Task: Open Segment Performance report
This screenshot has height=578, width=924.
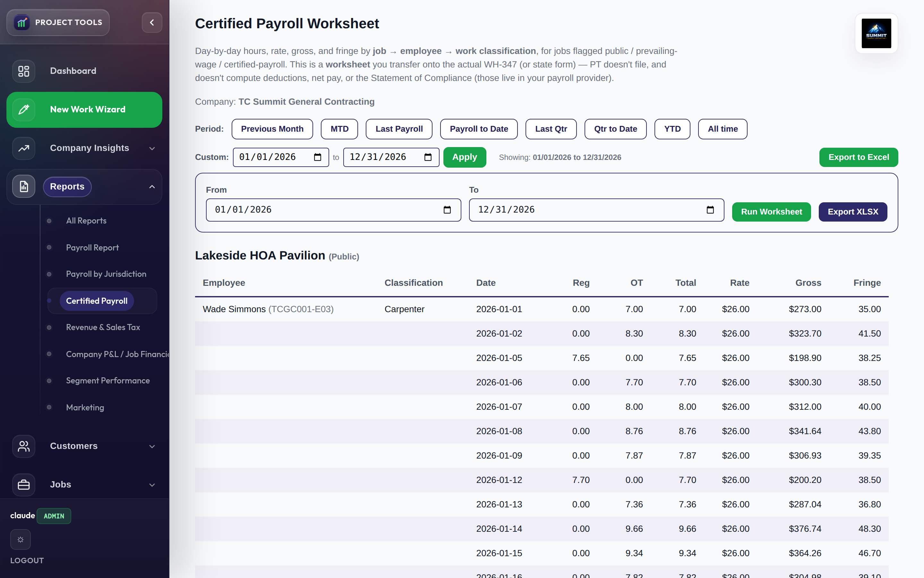Action: point(108,381)
